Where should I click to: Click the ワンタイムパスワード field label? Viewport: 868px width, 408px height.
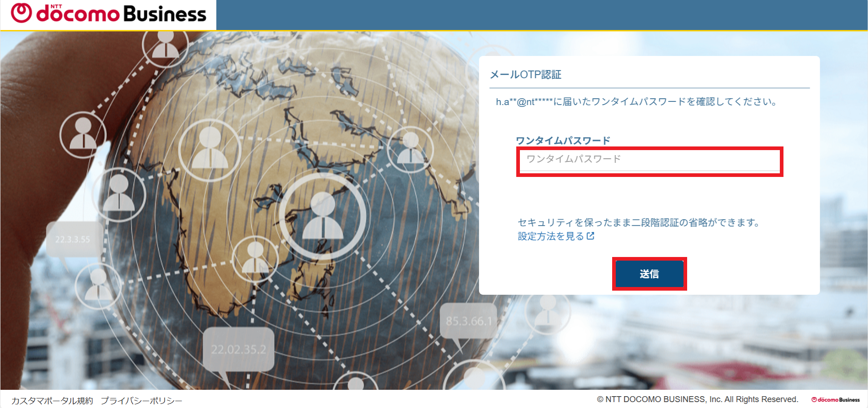tap(563, 141)
